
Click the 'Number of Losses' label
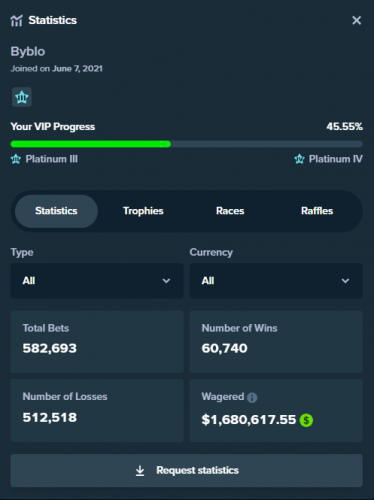click(x=65, y=396)
